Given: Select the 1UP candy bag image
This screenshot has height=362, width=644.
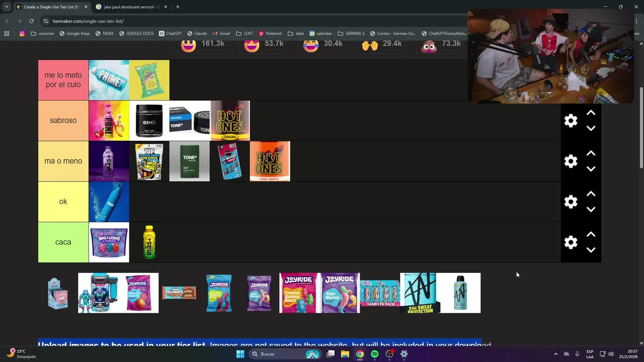Looking at the screenshot, I should tap(149, 161).
